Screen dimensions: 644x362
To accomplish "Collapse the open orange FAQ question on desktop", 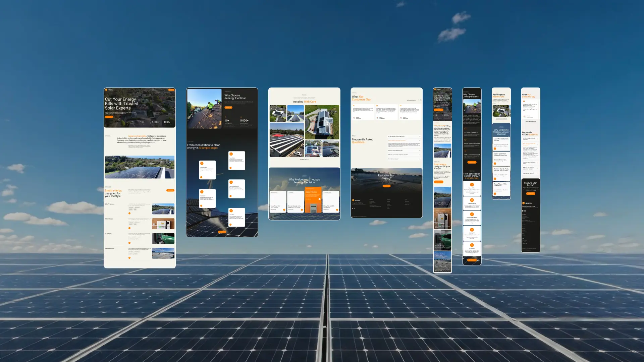I will [404, 140].
